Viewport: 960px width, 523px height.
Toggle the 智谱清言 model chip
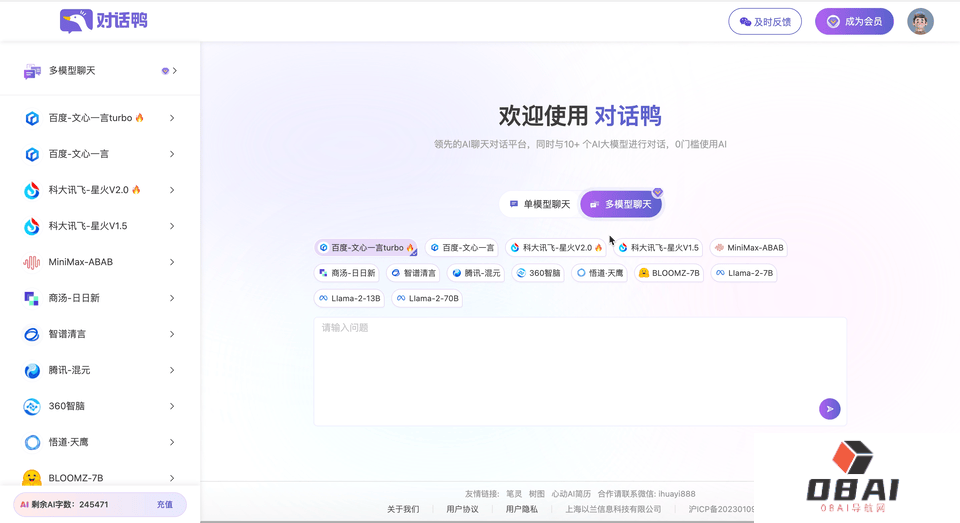tap(413, 273)
